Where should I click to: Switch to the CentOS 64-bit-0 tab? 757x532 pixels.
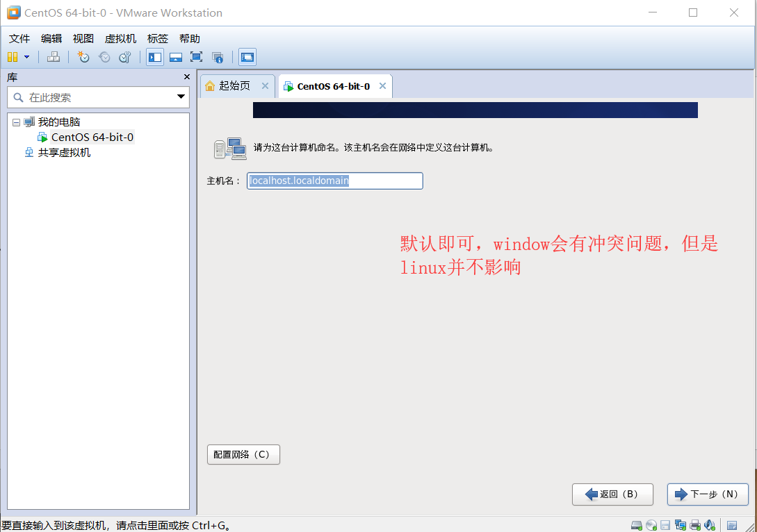[x=333, y=86]
